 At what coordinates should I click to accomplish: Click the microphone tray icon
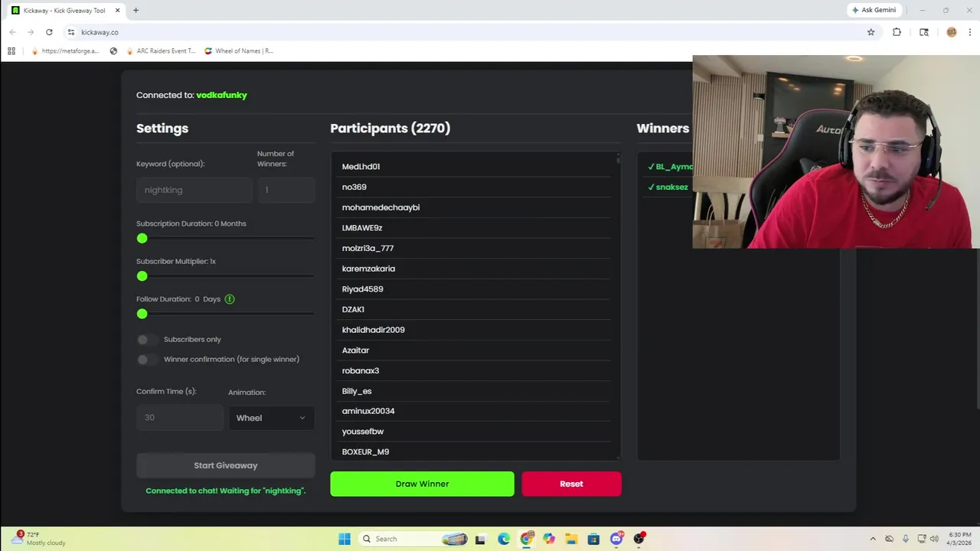click(905, 539)
